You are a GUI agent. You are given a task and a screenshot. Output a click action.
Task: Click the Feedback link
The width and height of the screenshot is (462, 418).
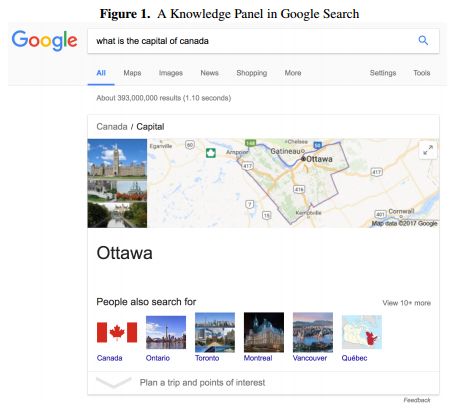[x=417, y=400]
